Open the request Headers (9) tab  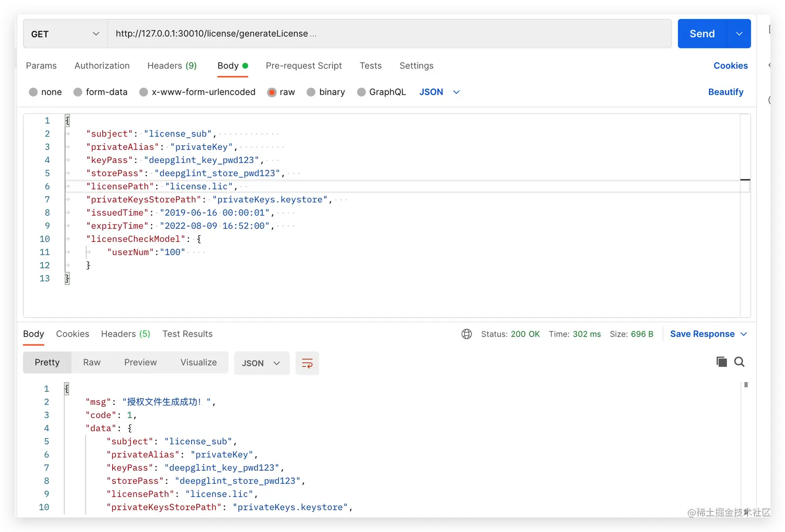(172, 66)
